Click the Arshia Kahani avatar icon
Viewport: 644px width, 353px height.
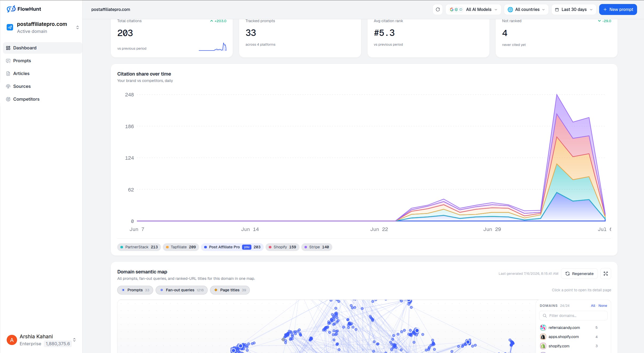tap(12, 340)
